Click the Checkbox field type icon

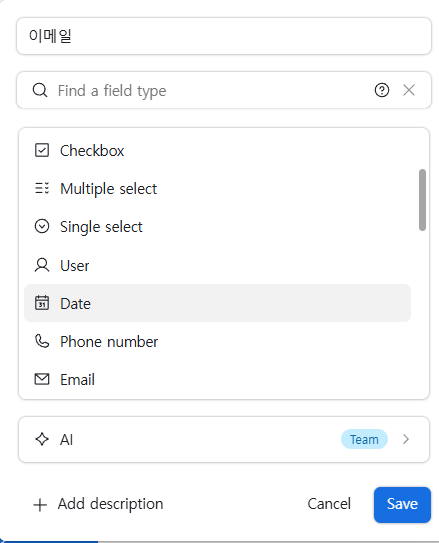42,150
